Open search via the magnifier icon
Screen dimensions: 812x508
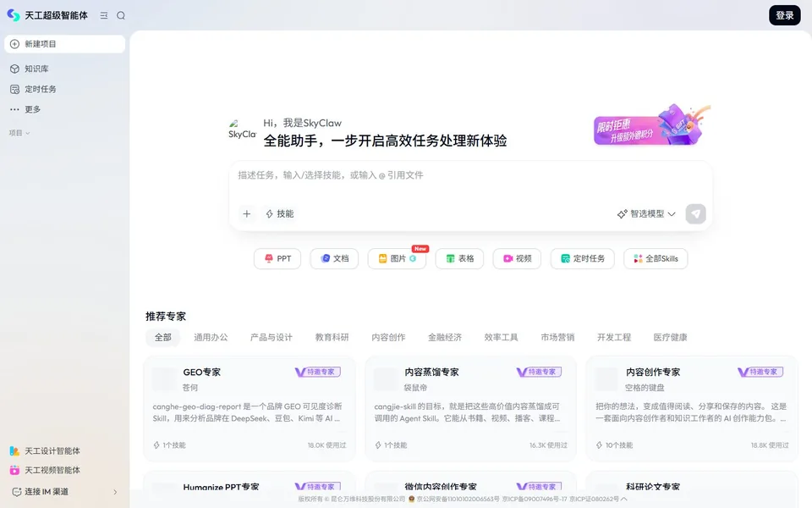(121, 15)
